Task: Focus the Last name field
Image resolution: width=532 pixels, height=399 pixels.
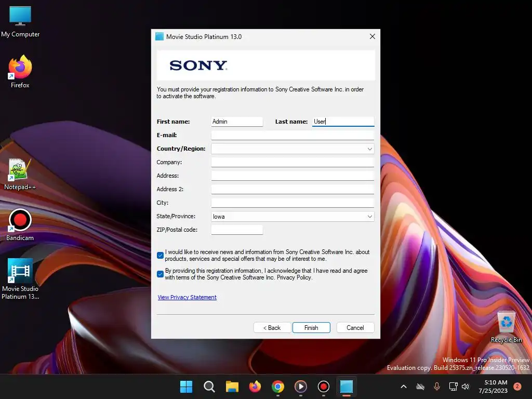Action: pyautogui.click(x=343, y=122)
